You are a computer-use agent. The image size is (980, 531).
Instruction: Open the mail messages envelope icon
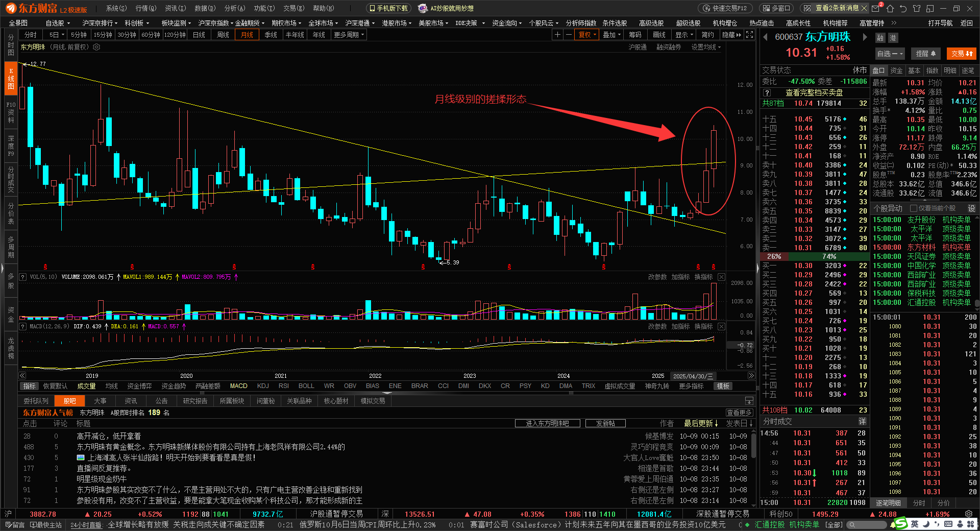[876, 8]
